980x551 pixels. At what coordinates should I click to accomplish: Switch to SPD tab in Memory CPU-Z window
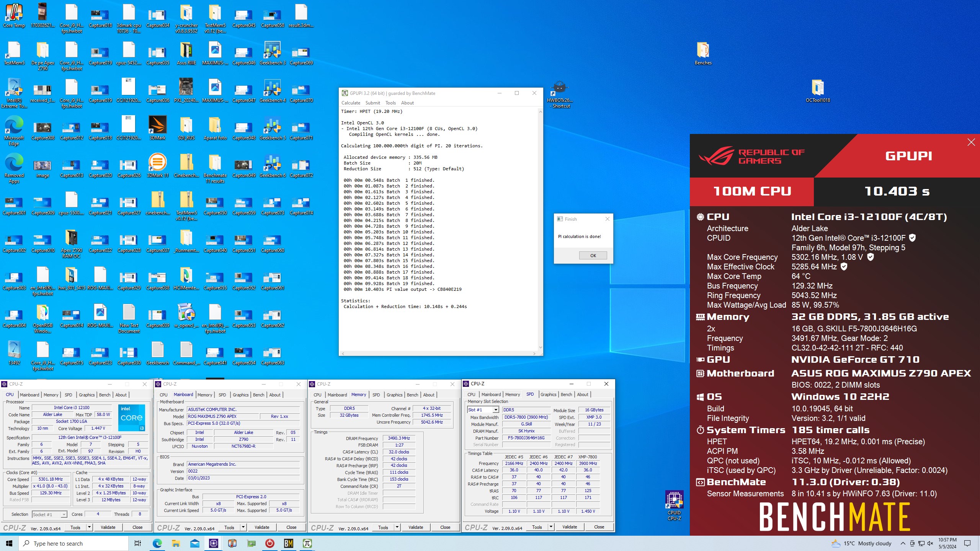(376, 395)
